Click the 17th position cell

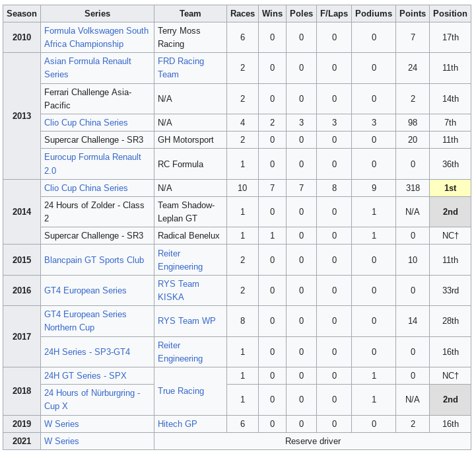point(450,38)
